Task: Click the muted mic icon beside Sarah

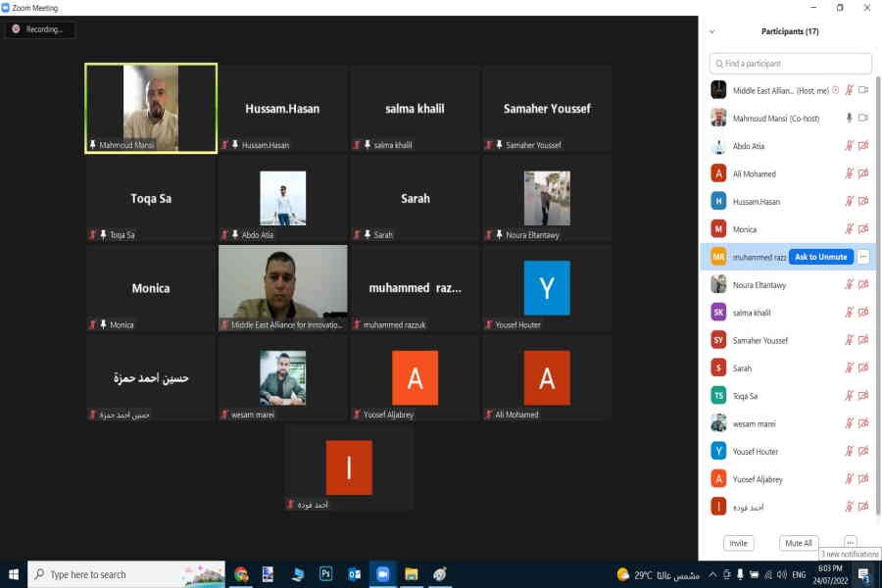Action: (x=849, y=368)
